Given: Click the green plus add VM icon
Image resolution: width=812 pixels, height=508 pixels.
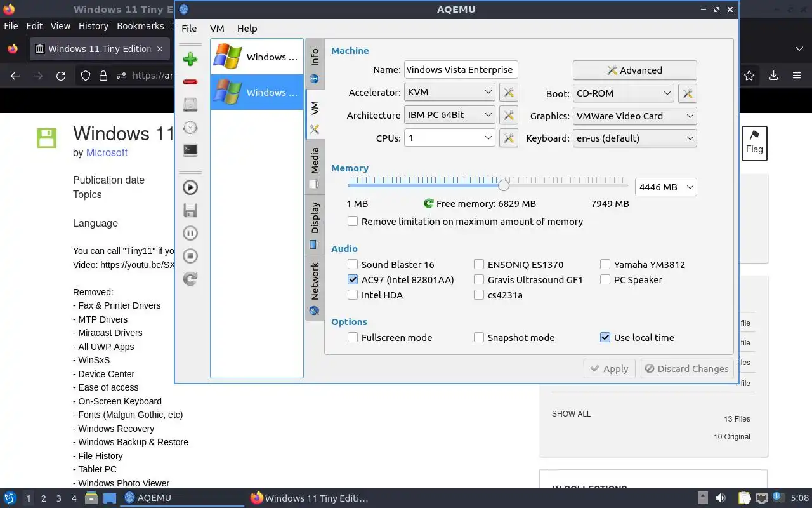Looking at the screenshot, I should coord(190,59).
